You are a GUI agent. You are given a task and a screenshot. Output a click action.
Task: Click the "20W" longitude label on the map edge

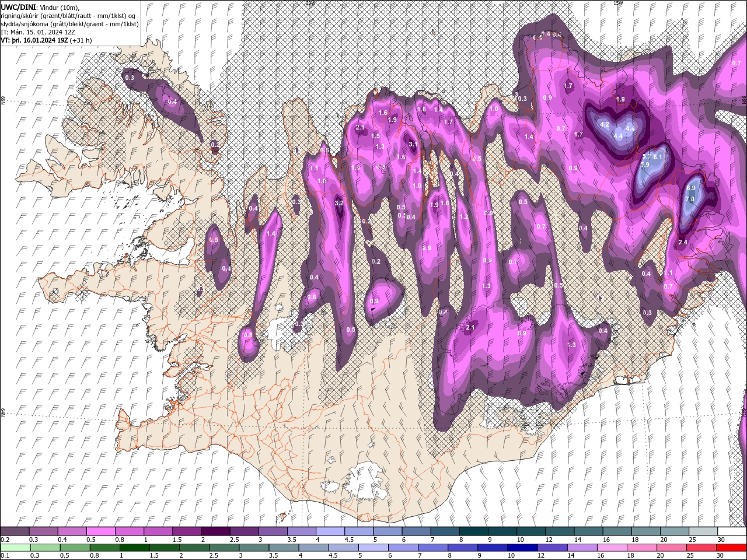pyautogui.click(x=310, y=2)
